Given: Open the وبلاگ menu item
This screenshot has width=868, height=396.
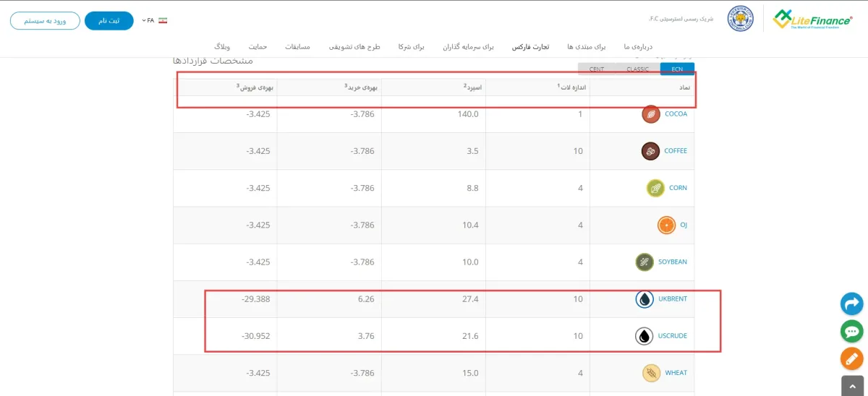Looking at the screenshot, I should click(x=223, y=46).
